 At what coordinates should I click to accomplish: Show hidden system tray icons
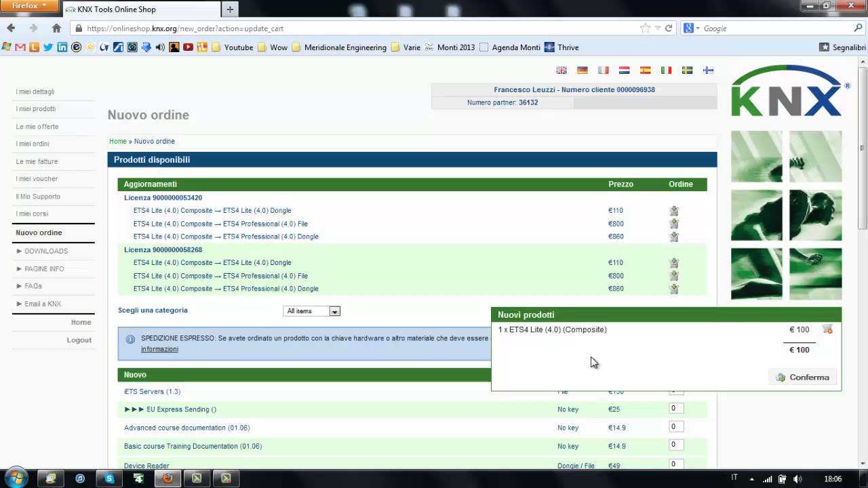751,479
